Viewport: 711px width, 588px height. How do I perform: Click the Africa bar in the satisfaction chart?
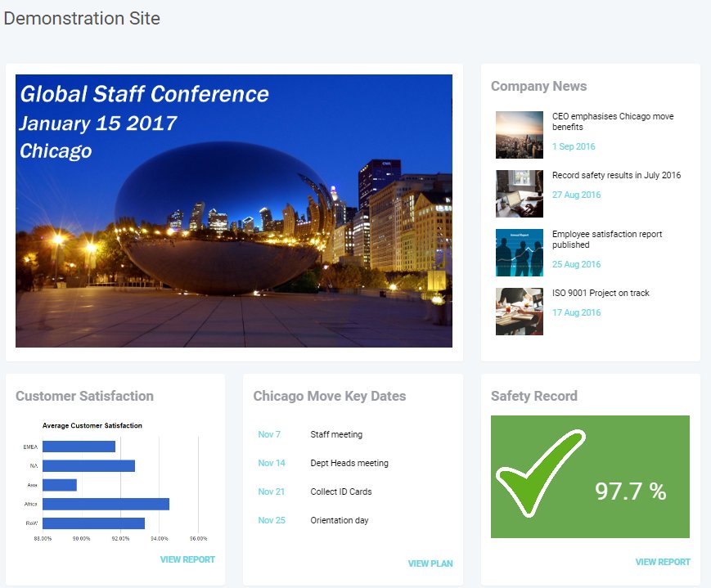(x=106, y=504)
